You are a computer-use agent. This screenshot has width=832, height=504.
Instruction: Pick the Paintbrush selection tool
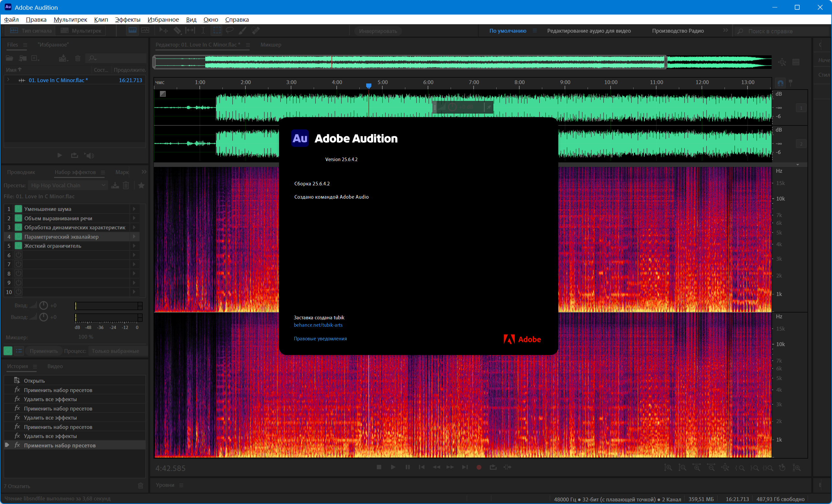click(x=242, y=30)
